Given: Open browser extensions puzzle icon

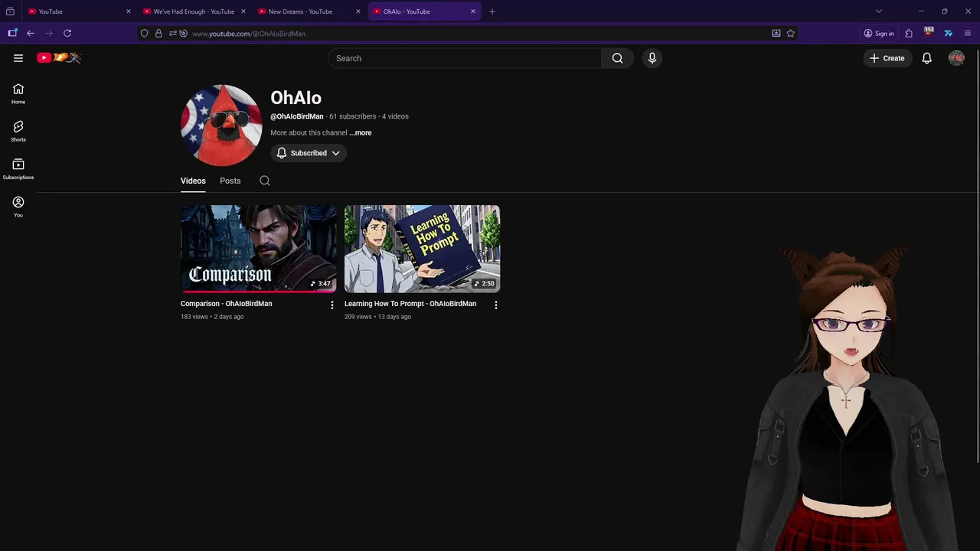Looking at the screenshot, I should coord(909,34).
